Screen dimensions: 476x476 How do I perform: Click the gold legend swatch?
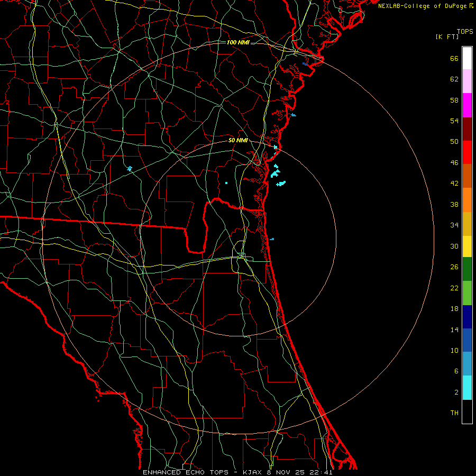click(467, 224)
